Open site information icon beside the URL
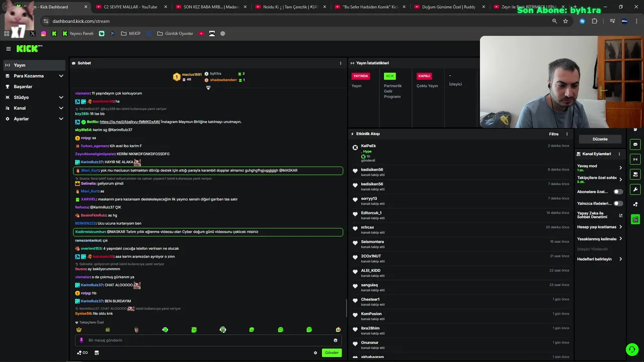This screenshot has width=644, height=362. pyautogui.click(x=46, y=21)
